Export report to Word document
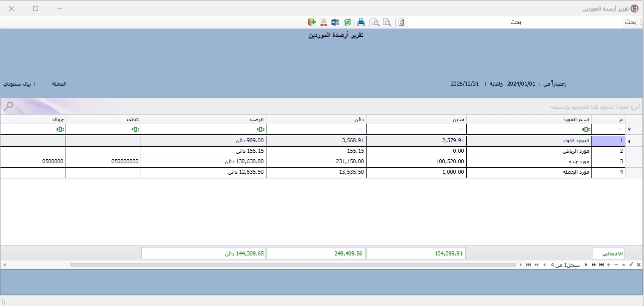Image resolution: width=644 pixels, height=306 pixels. point(336,22)
